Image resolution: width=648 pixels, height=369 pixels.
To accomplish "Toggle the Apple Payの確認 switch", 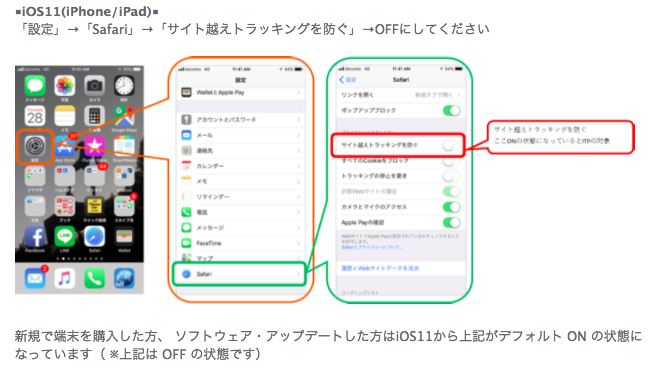I will click(x=451, y=223).
